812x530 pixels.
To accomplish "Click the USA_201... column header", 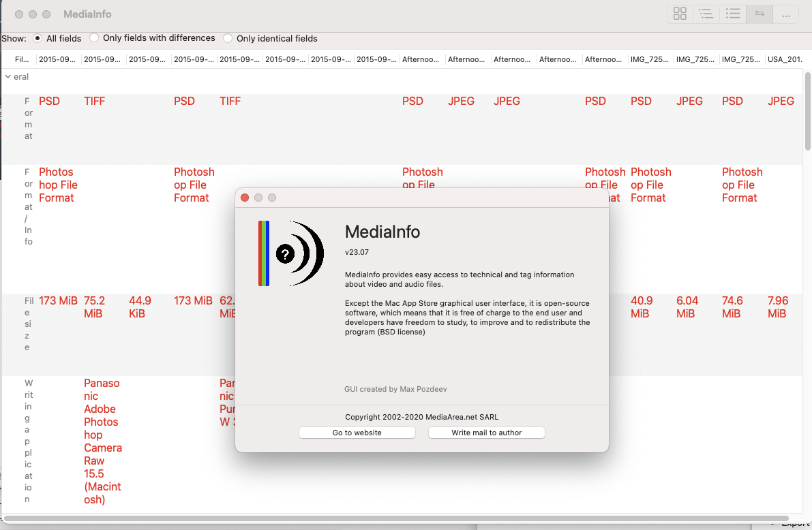I will pyautogui.click(x=785, y=59).
